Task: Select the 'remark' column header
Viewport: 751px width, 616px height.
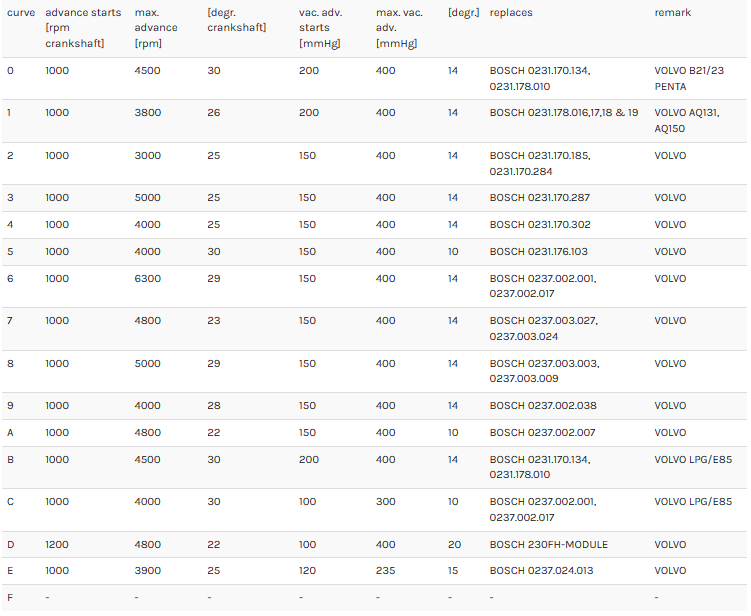Action: tap(672, 13)
